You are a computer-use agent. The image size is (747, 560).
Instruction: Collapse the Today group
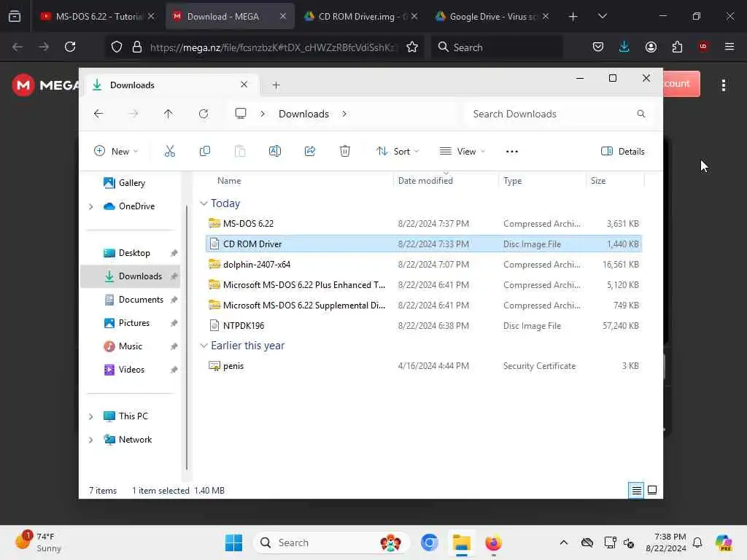pyautogui.click(x=204, y=203)
